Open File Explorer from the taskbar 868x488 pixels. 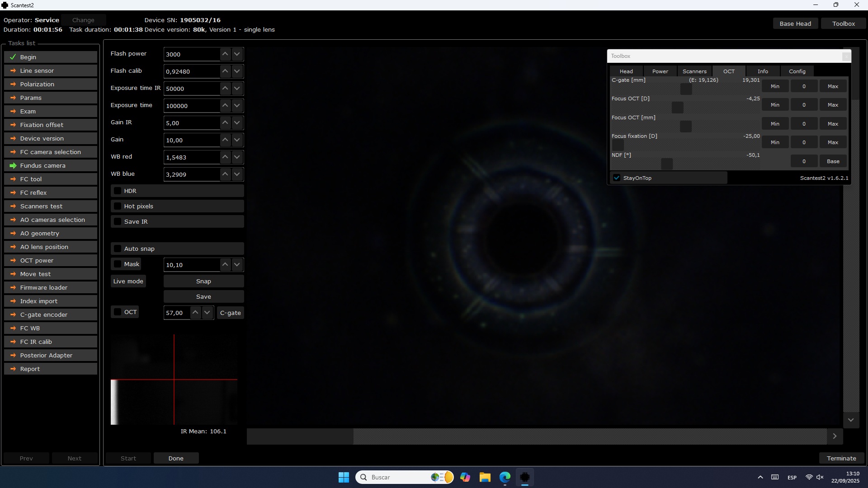point(485,477)
